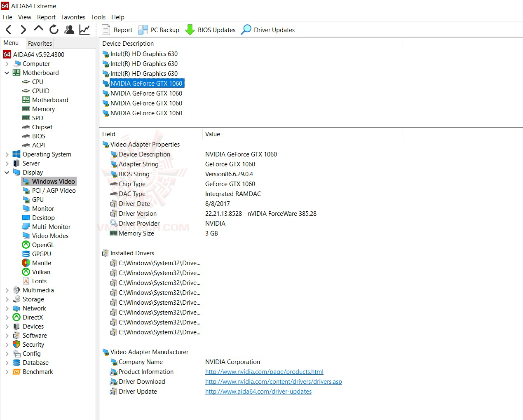Image resolution: width=523 pixels, height=420 pixels.
Task: Expand the Operating System node
Action: click(x=7, y=154)
